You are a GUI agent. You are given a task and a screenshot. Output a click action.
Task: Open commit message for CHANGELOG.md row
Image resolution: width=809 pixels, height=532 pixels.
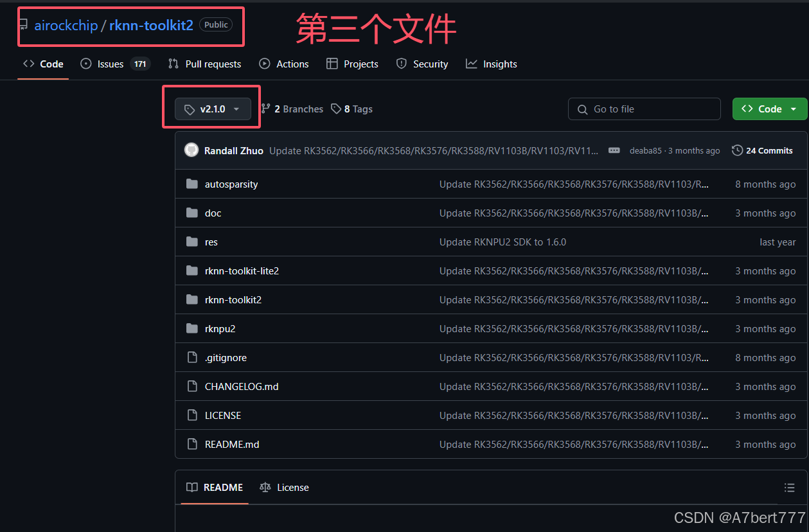574,387
